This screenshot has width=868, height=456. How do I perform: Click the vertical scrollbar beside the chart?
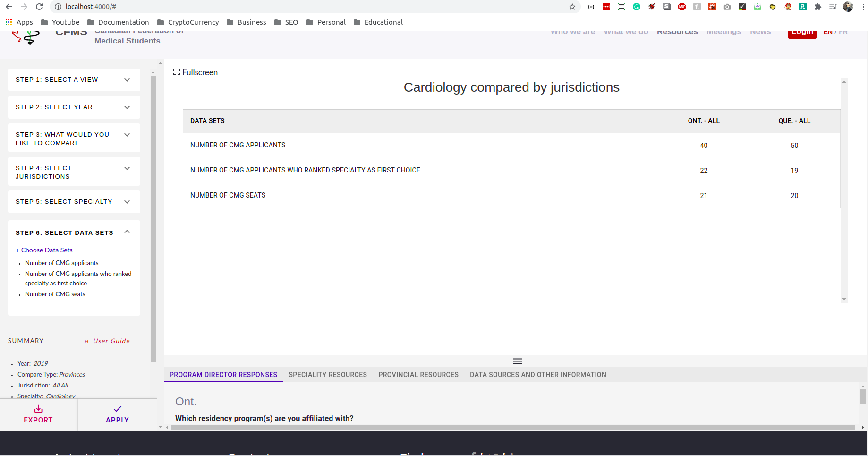click(x=843, y=189)
